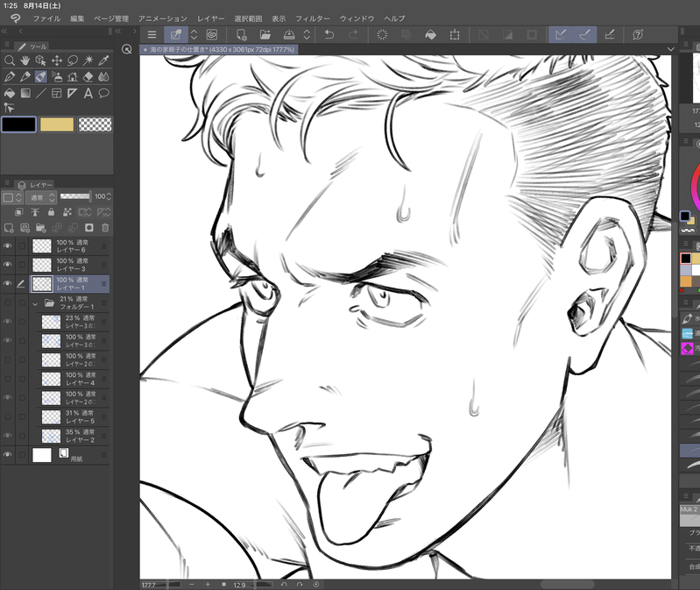Click the Scale/Rotate transform icon
The image size is (700, 590).
455,35
